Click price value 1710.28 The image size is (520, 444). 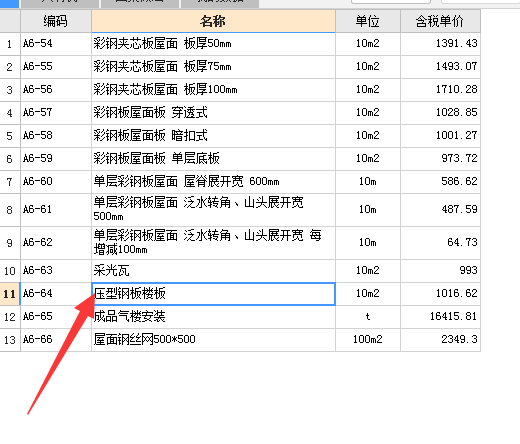pyautogui.click(x=456, y=90)
